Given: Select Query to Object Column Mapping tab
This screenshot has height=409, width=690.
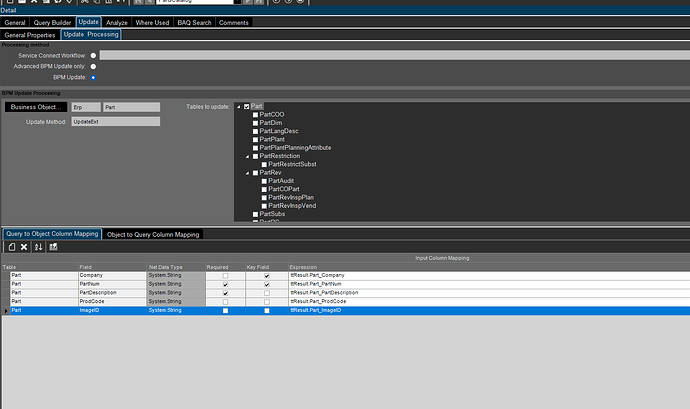Looking at the screenshot, I should pos(52,234).
